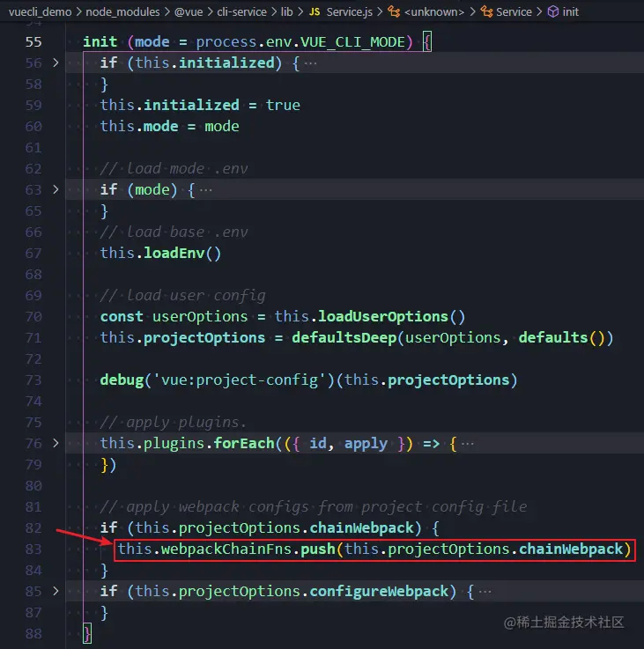
Task: Click the class icon beside Service
Action: 486,12
